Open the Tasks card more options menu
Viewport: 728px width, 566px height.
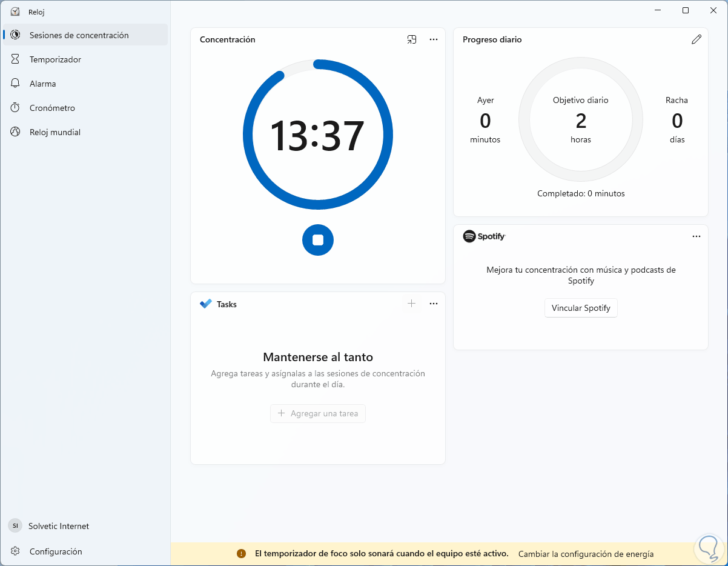pyautogui.click(x=434, y=304)
